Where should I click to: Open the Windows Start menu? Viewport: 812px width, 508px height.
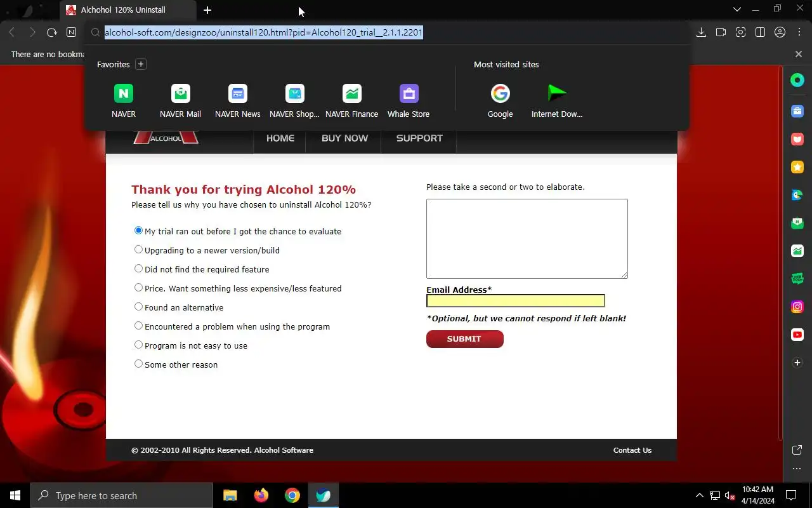pos(15,495)
